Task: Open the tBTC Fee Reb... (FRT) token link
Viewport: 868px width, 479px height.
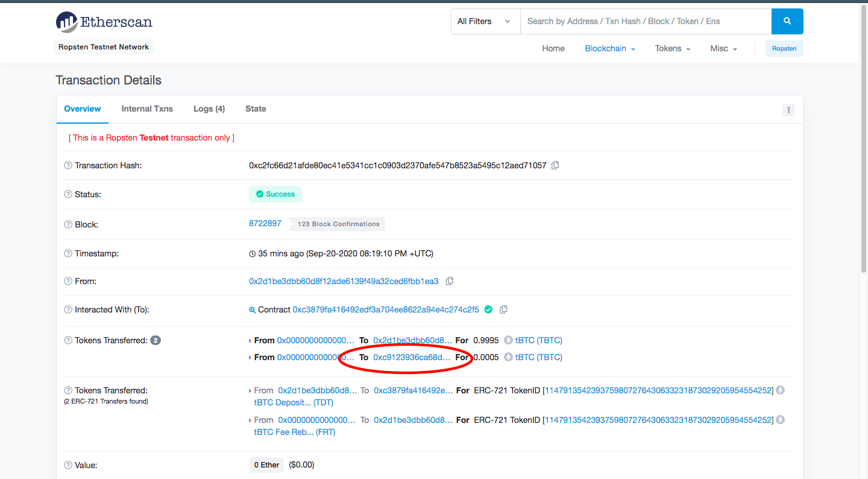Action: pos(295,432)
